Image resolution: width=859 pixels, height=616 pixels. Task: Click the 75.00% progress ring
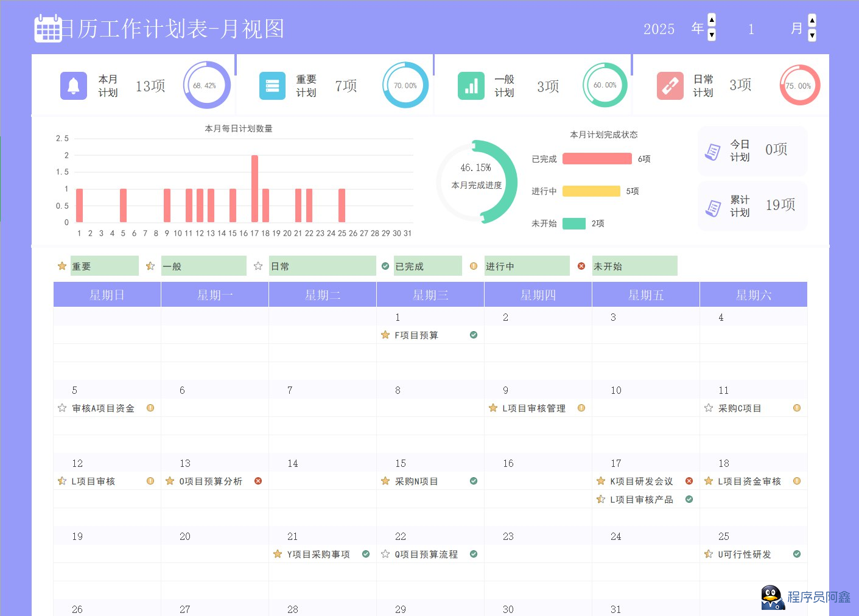coord(800,85)
